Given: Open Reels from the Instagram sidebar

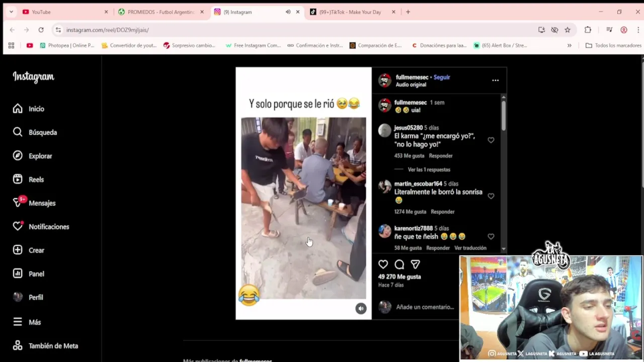Looking at the screenshot, I should coord(29,179).
